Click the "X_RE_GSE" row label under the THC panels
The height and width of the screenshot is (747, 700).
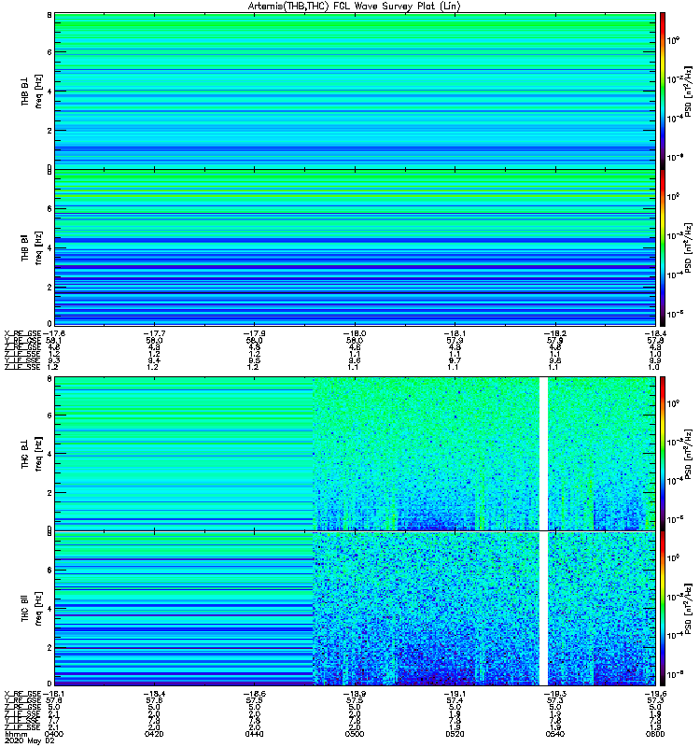22,694
